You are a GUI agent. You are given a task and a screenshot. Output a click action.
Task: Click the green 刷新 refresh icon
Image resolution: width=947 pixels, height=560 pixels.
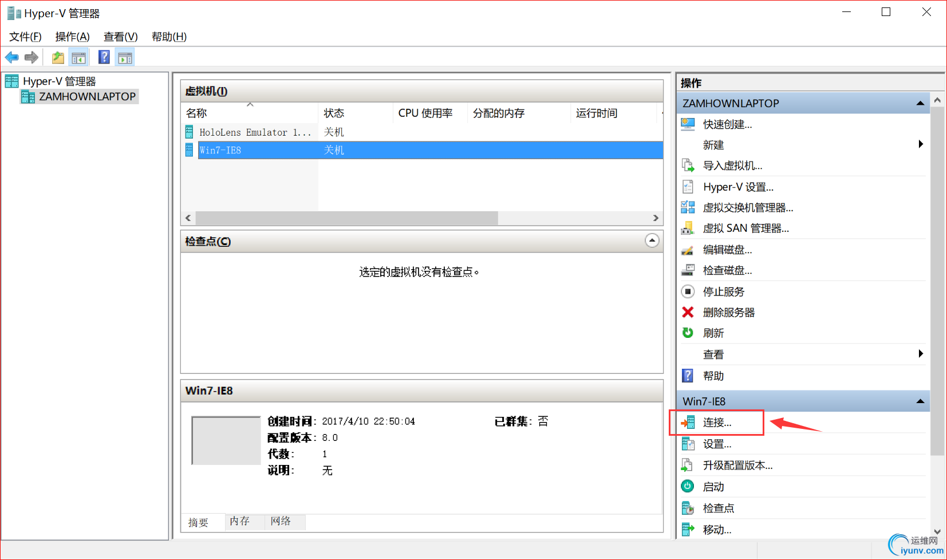688,333
